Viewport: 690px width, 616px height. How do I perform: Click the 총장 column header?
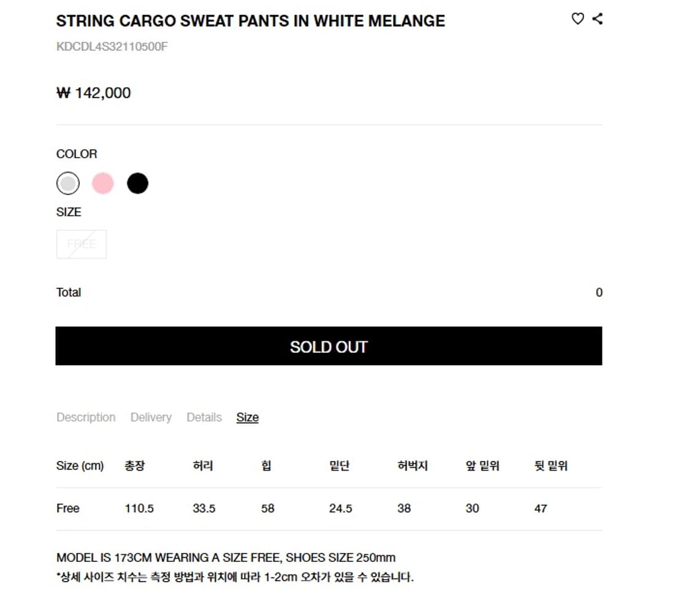point(135,466)
